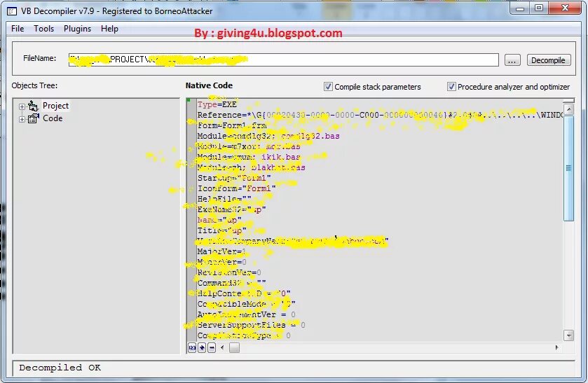
Task: Click the 'ServerSupportFiles = 0' code line
Action: [252, 325]
